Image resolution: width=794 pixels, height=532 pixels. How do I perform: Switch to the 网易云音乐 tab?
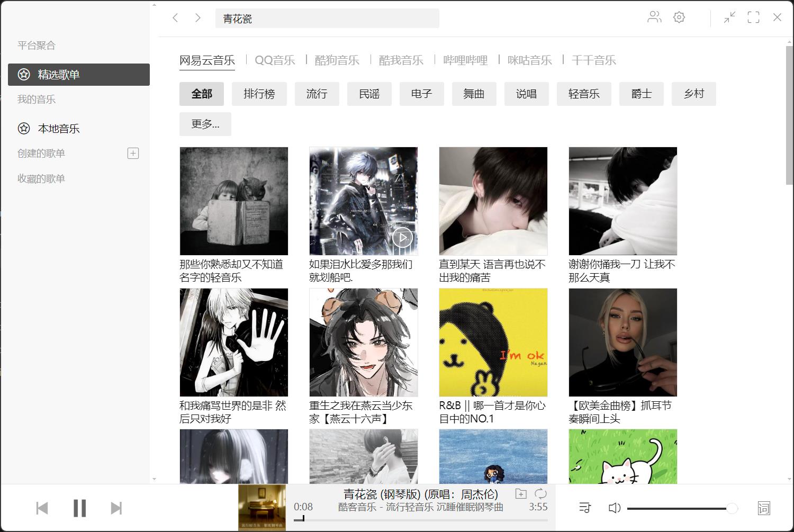click(x=207, y=60)
